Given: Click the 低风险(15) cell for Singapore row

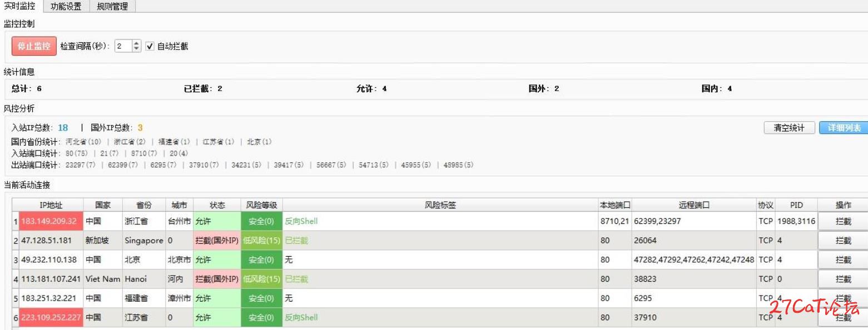Looking at the screenshot, I should click(x=261, y=241).
